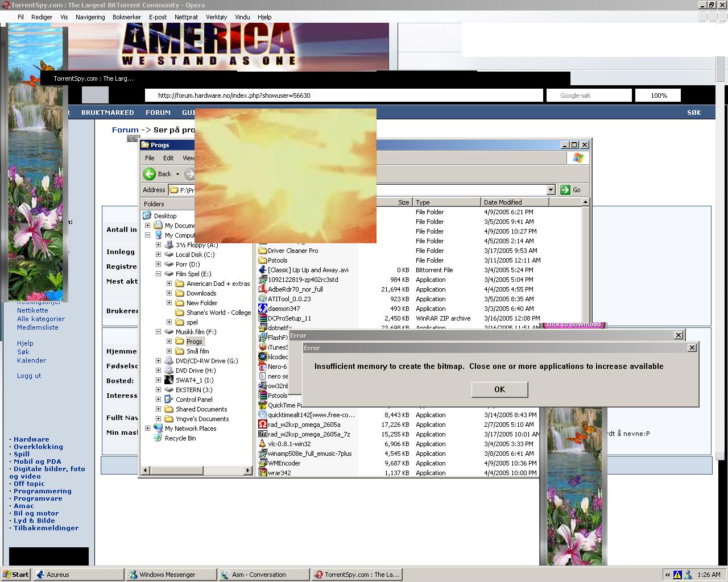Select the vlc-0.8.1-win32 cone icon

pos(263,444)
